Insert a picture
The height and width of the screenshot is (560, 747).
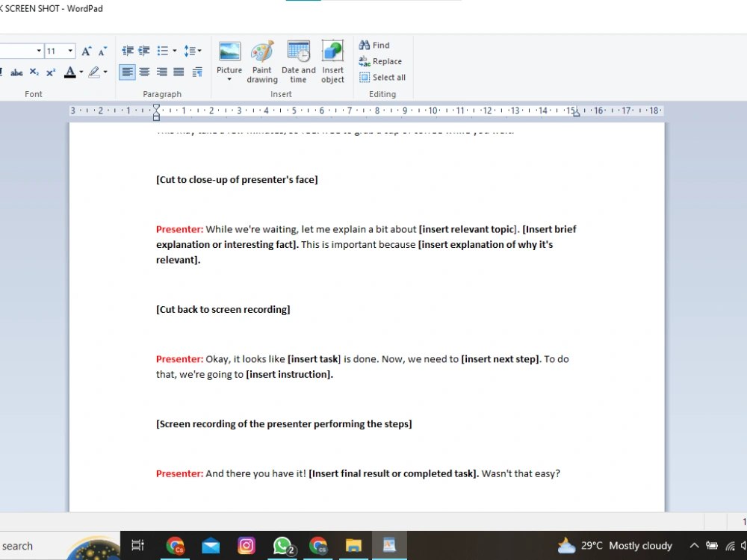click(229, 57)
